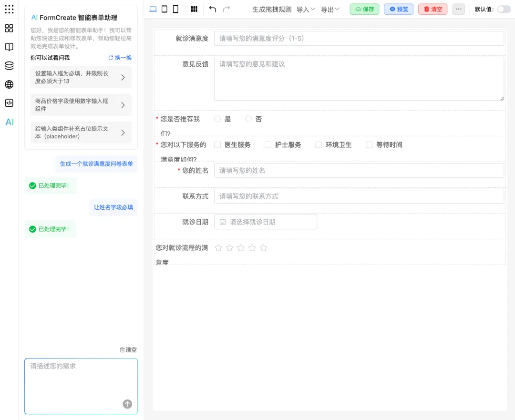
Task: Open the database icon in left sidebar
Action: (x=9, y=66)
